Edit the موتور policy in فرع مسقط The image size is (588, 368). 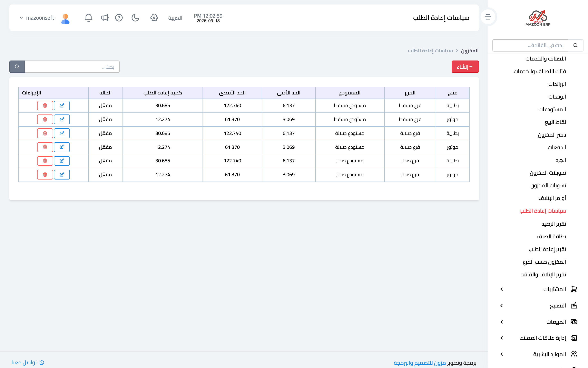click(x=62, y=120)
